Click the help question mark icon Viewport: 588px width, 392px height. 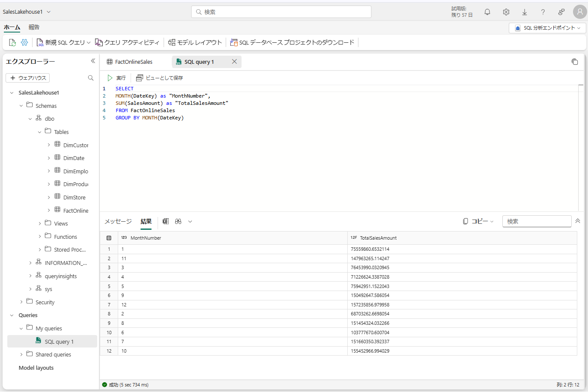coord(543,12)
